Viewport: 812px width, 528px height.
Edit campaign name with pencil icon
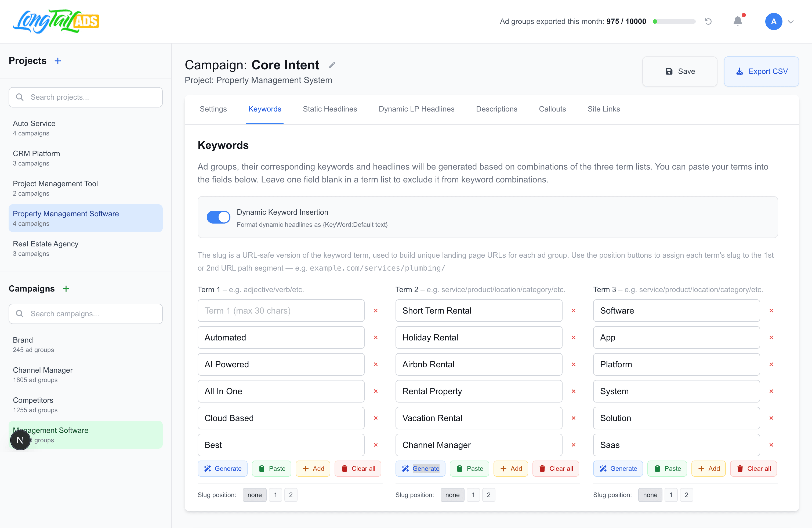click(332, 65)
